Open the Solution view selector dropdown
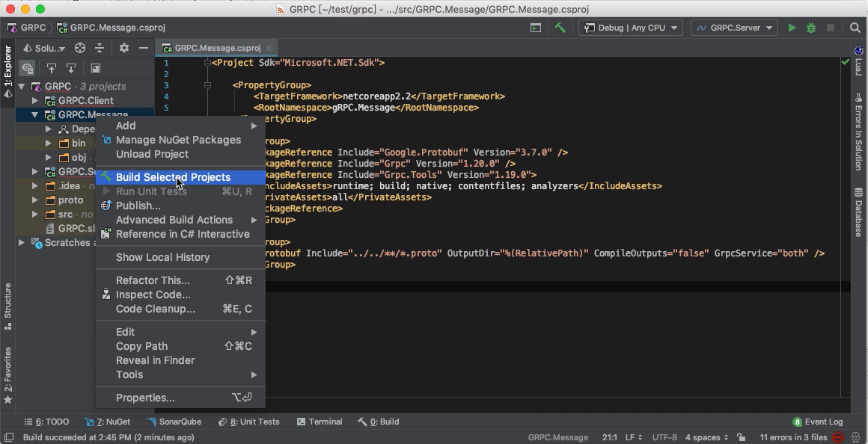 43,48
